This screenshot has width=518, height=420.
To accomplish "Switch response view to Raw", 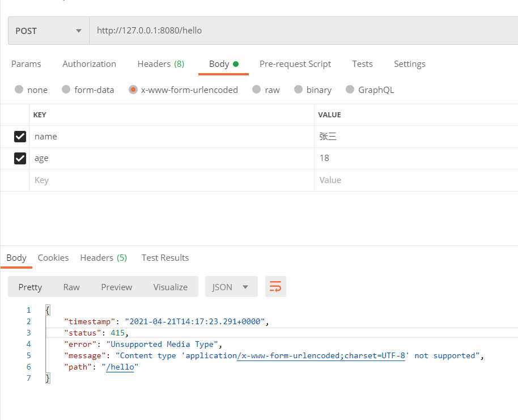I will point(71,287).
